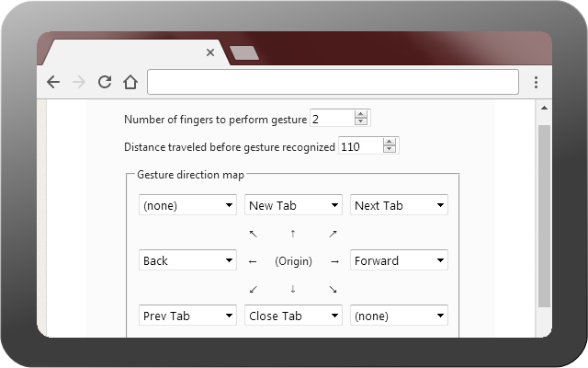Click the browser back arrow

click(53, 82)
